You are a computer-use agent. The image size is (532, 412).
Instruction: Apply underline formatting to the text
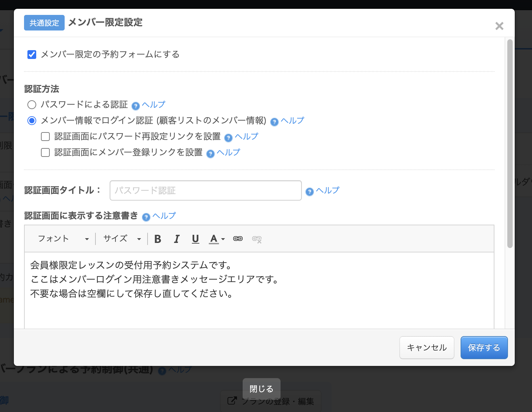[195, 239]
